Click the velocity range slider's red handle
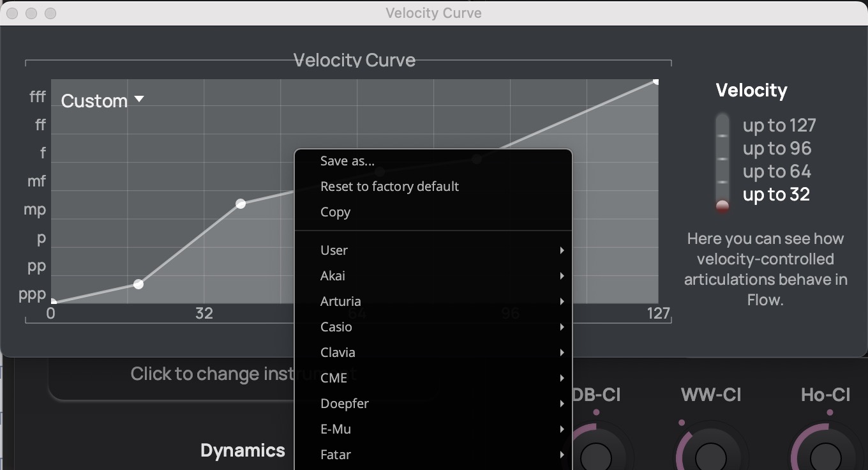This screenshot has height=470, width=868. tap(722, 206)
